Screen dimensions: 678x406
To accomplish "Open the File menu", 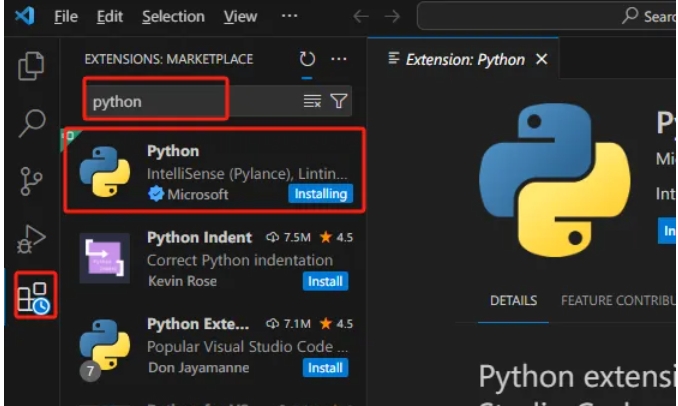I will pyautogui.click(x=65, y=17).
